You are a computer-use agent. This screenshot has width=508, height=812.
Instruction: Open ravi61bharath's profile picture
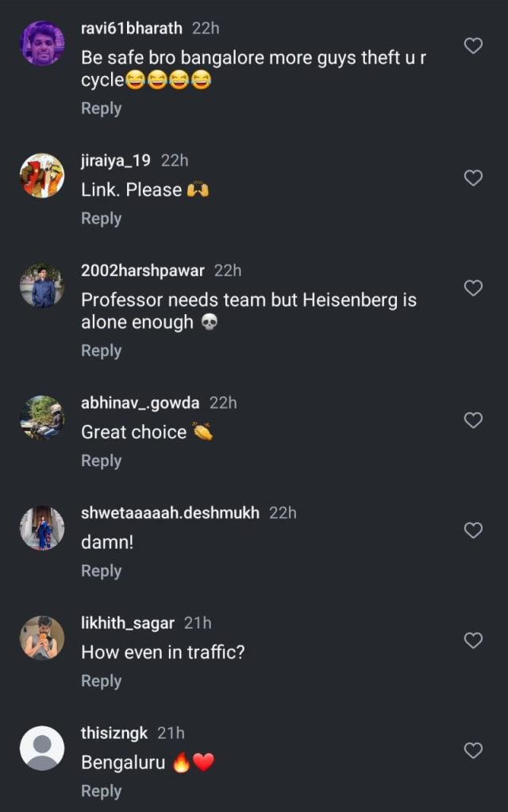pos(42,44)
